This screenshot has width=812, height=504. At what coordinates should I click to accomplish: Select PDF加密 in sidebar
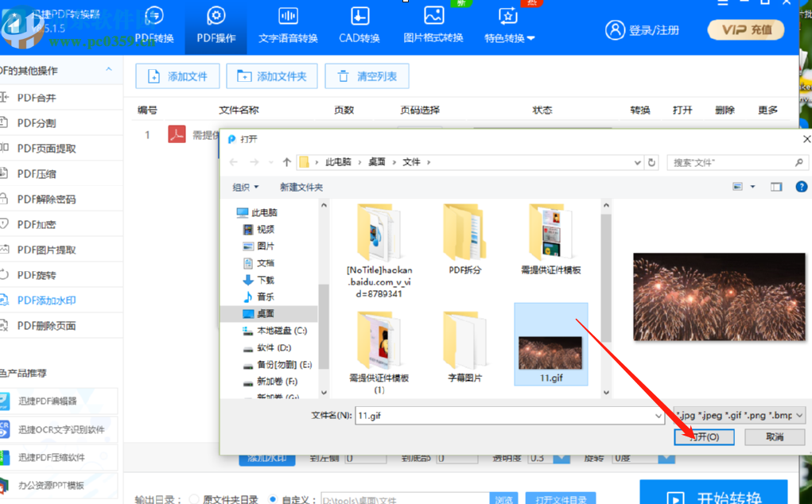pos(61,224)
